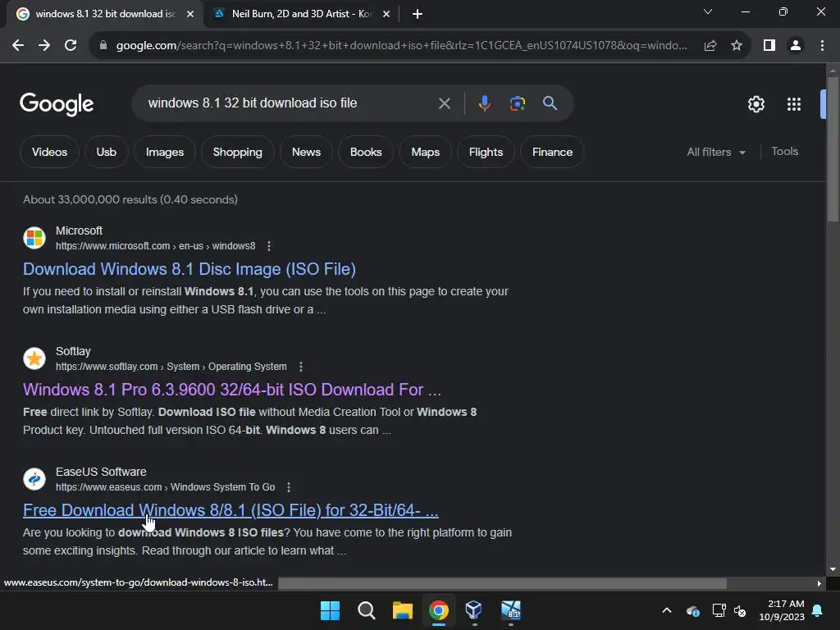The width and height of the screenshot is (840, 630).
Task: Reload the current page
Action: [x=71, y=46]
